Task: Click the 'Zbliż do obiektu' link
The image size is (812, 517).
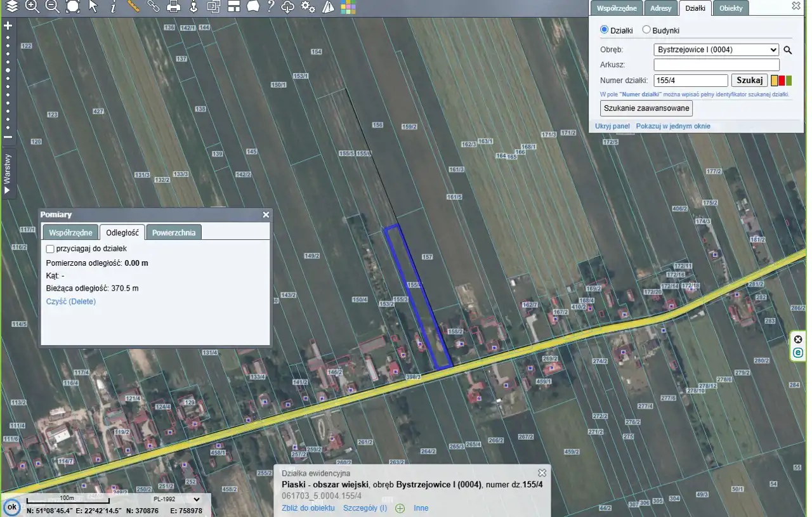Action: coord(308,508)
